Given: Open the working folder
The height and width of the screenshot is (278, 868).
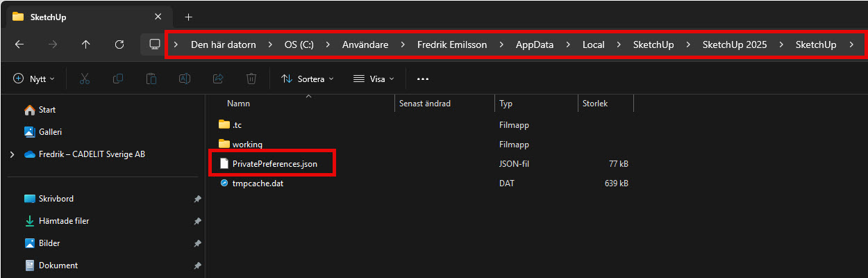Looking at the screenshot, I should pyautogui.click(x=247, y=145).
